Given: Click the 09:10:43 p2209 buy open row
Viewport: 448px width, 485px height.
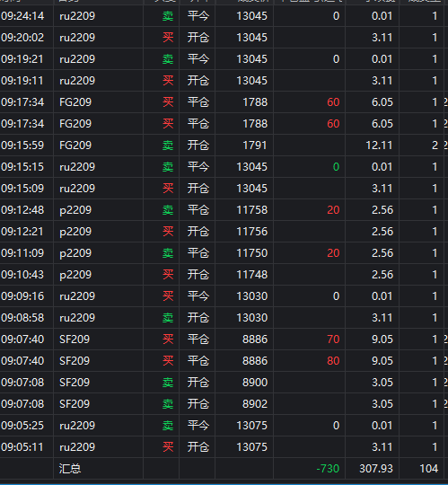Looking at the screenshot, I should coord(224,274).
